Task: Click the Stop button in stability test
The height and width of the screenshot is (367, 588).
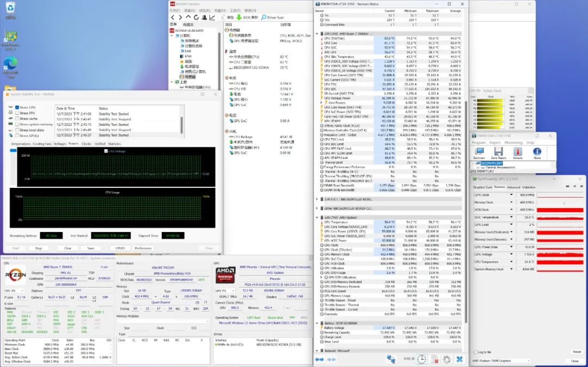Action: [x=39, y=248]
